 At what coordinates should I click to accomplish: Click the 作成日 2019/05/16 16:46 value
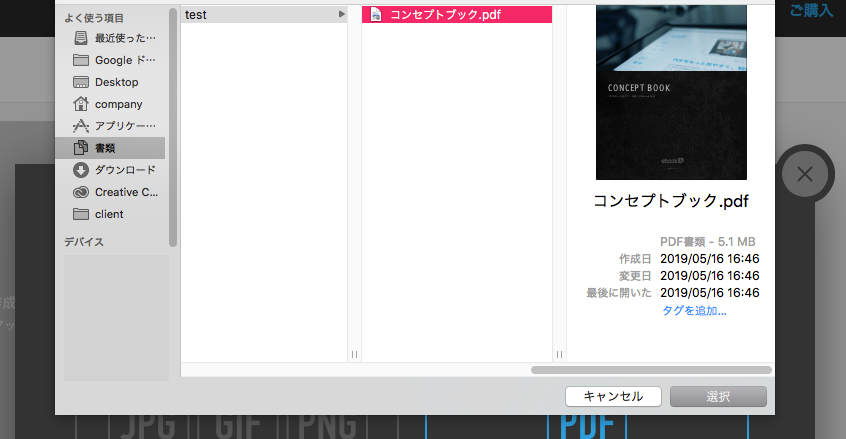[709, 259]
